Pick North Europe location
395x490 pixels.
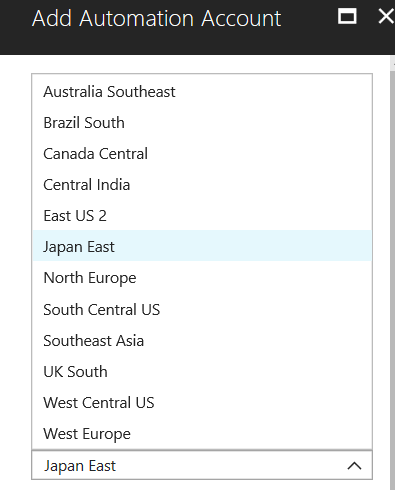(x=202, y=278)
